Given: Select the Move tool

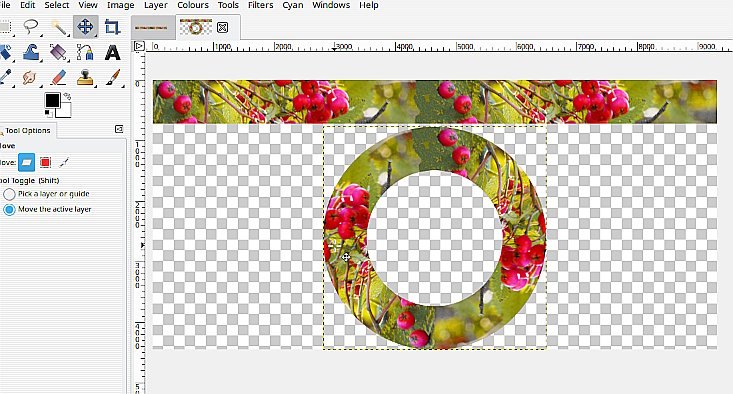Looking at the screenshot, I should pyautogui.click(x=85, y=27).
